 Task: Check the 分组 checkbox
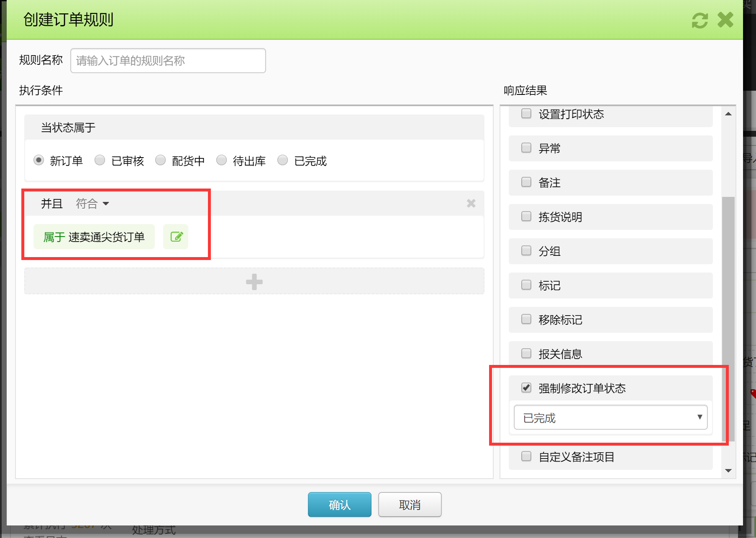526,251
